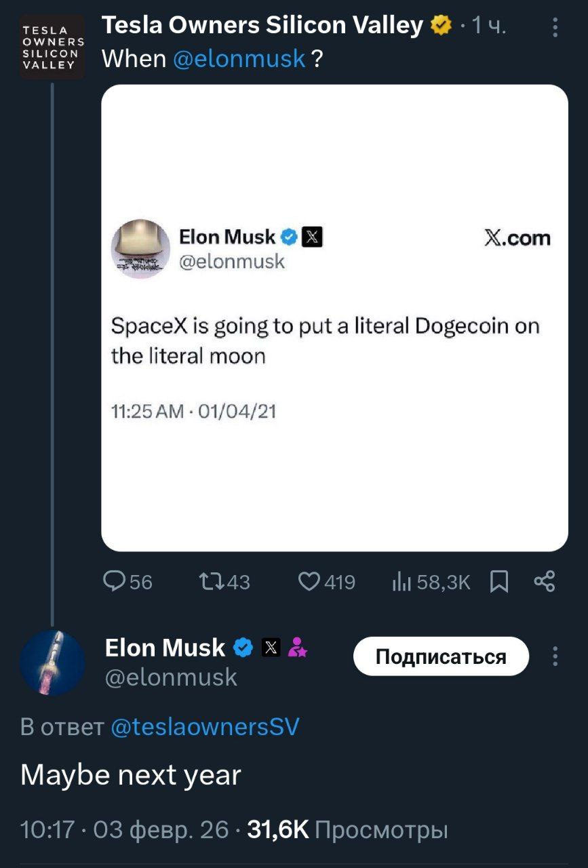Image resolution: width=588 pixels, height=868 pixels.
Task: Click the 31,6K Просмотры view count
Action: pyautogui.click(x=347, y=829)
